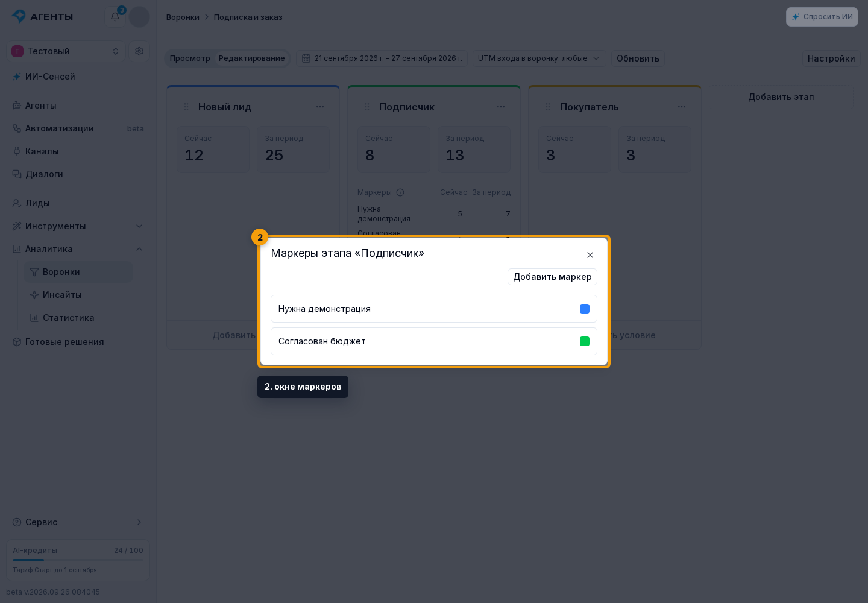The width and height of the screenshot is (868, 603).
Task: Open the user avatar menu
Action: pyautogui.click(x=139, y=17)
